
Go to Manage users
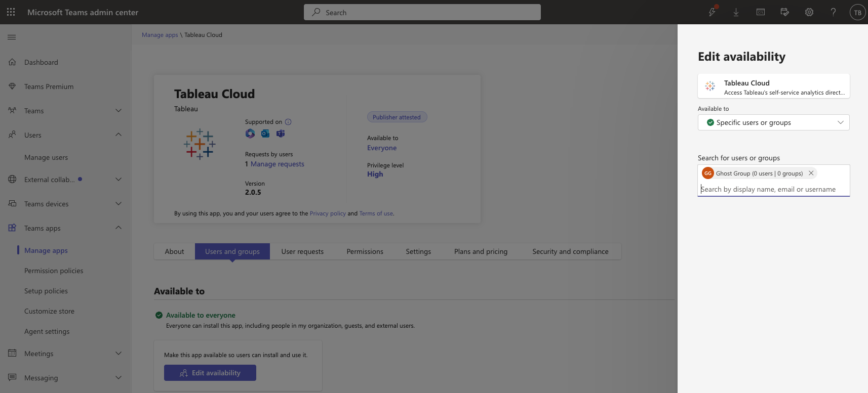[x=46, y=157]
